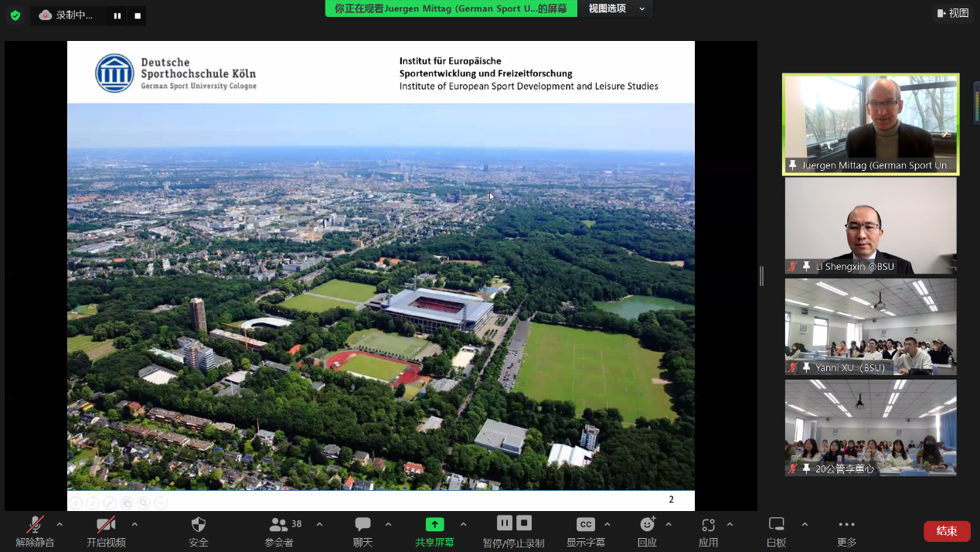980x552 pixels.
Task: Open the Security (安全) options
Action: click(199, 530)
